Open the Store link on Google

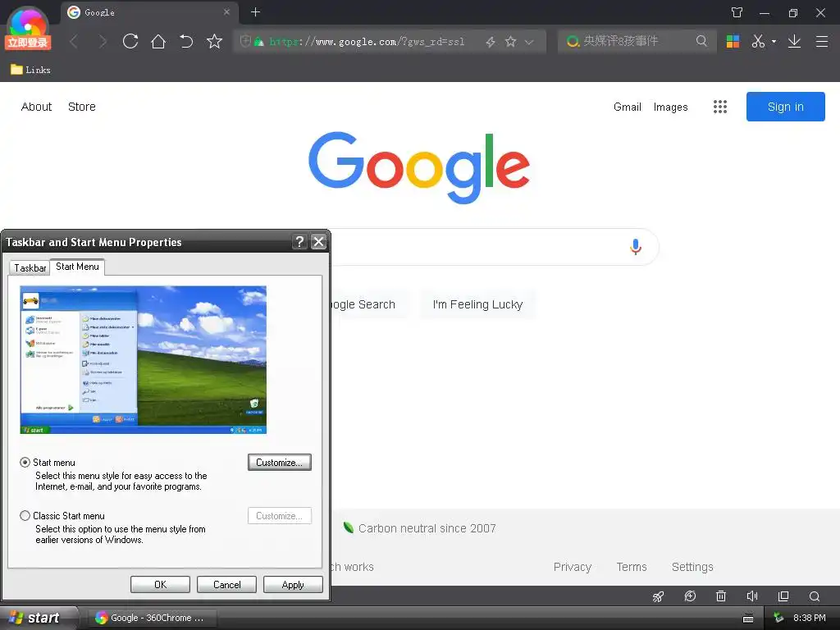coord(82,107)
